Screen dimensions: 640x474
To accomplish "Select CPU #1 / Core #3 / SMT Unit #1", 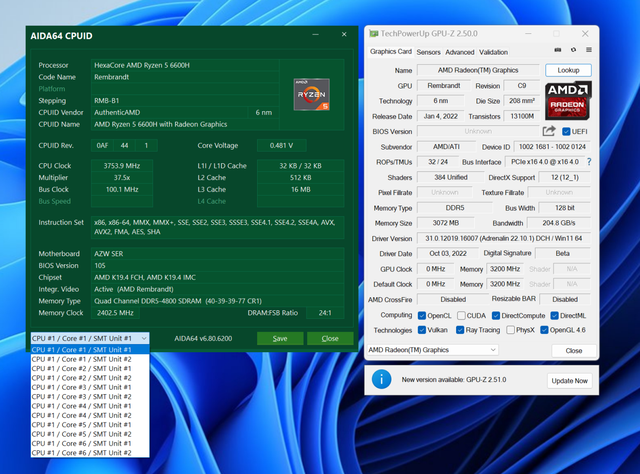I will pos(90,387).
